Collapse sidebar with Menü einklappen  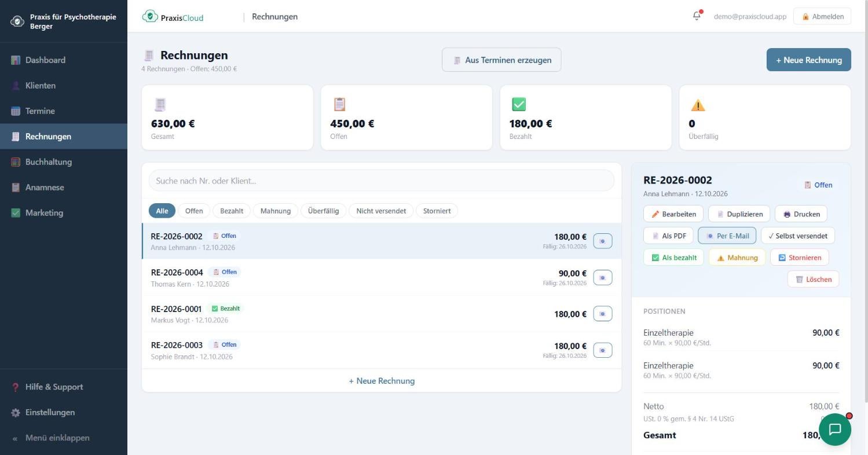click(x=64, y=438)
